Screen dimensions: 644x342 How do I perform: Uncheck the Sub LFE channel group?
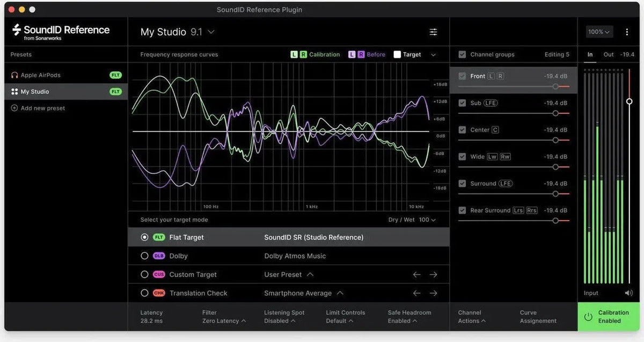click(462, 103)
